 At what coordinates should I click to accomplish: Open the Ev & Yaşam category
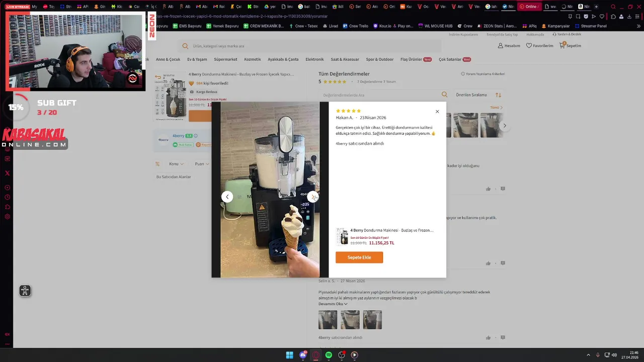197,59
